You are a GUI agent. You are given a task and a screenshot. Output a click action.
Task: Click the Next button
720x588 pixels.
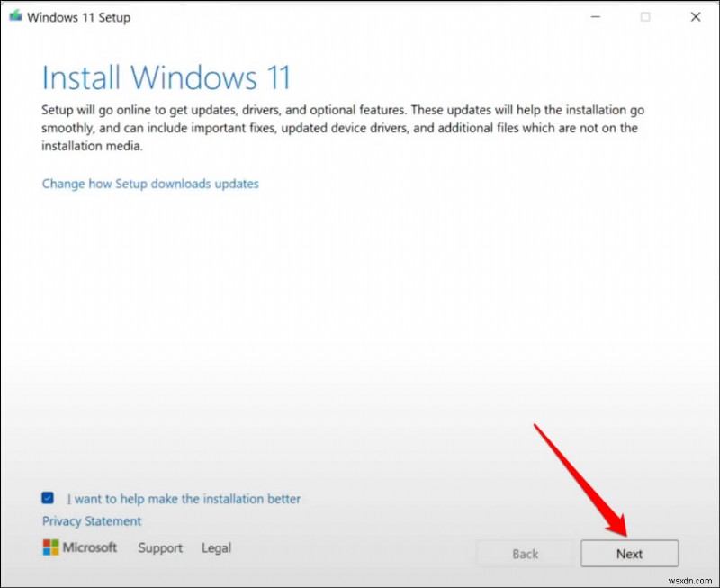click(x=629, y=553)
